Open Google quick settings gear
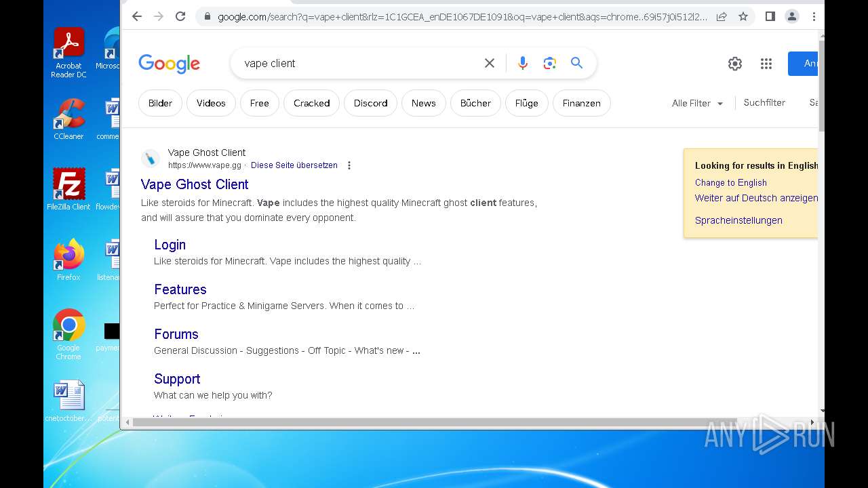Image resolution: width=868 pixels, height=488 pixels. [735, 64]
